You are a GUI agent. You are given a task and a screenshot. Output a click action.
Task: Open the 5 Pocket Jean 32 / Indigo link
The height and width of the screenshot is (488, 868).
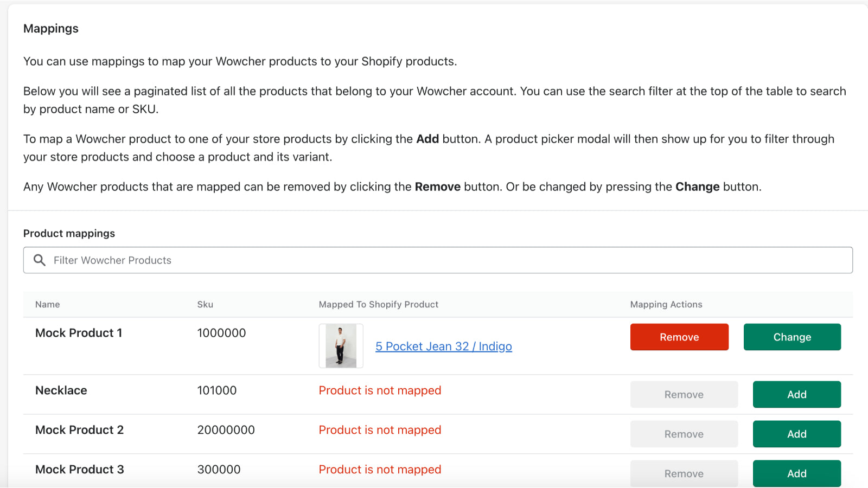click(443, 346)
